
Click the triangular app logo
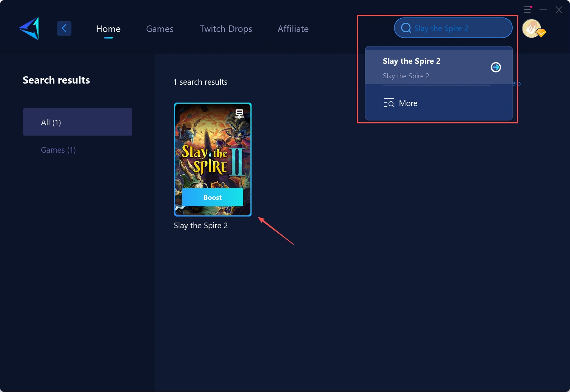point(28,28)
